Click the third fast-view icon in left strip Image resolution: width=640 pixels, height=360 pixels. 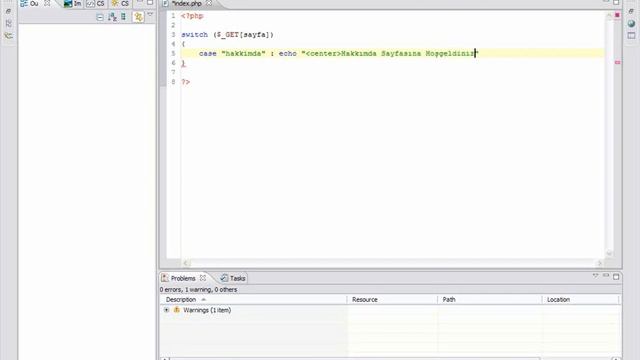(x=8, y=36)
